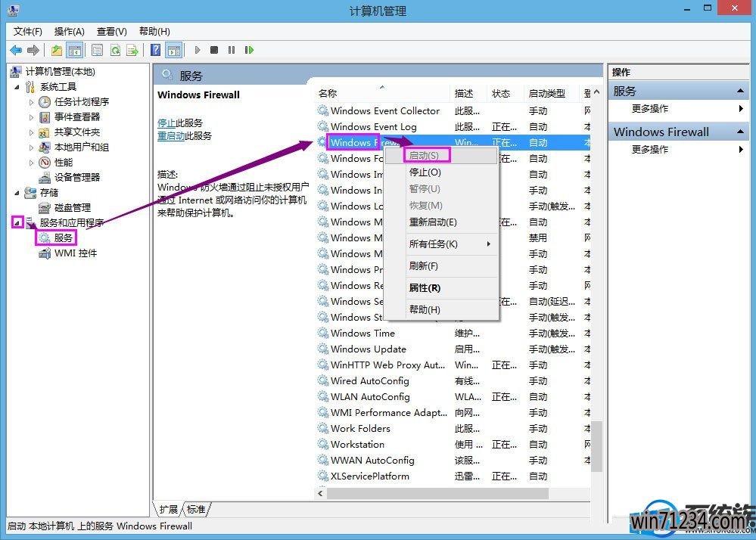Open 更多操作 under Windows Firewall actions
The image size is (756, 540).
coord(650,150)
